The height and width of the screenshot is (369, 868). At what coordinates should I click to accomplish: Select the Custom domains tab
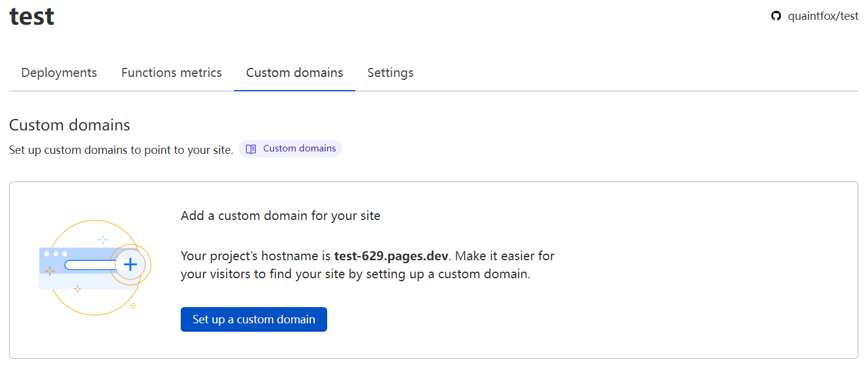(x=294, y=73)
